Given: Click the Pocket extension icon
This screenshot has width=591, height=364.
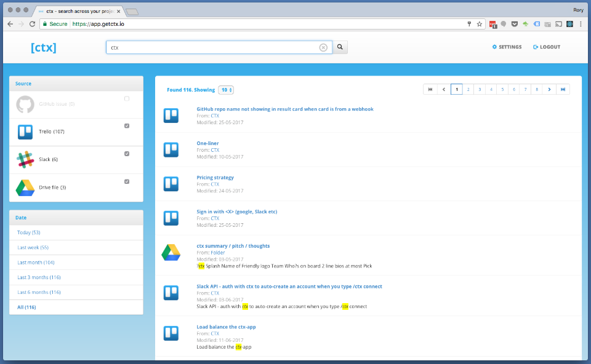Looking at the screenshot, I should pos(515,24).
